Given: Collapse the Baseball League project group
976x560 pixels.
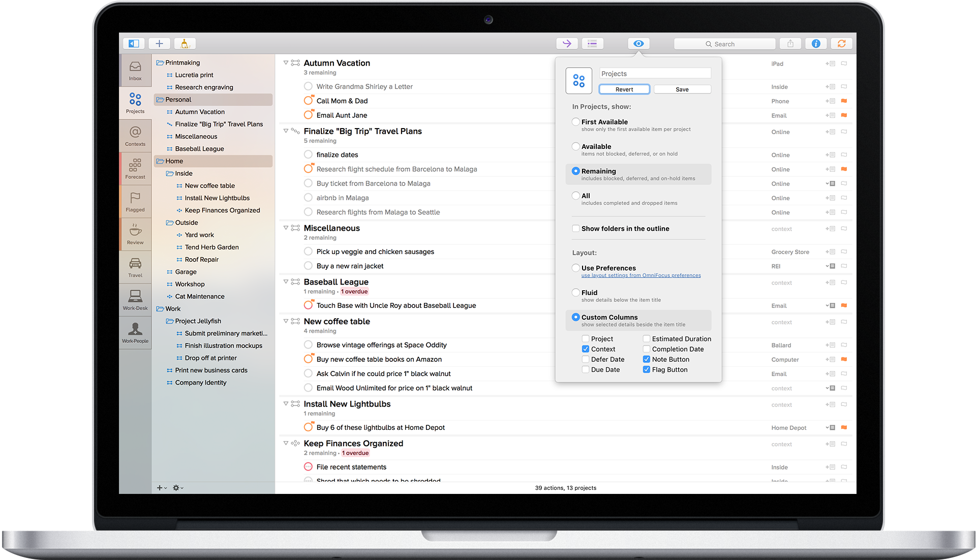Looking at the screenshot, I should click(286, 282).
